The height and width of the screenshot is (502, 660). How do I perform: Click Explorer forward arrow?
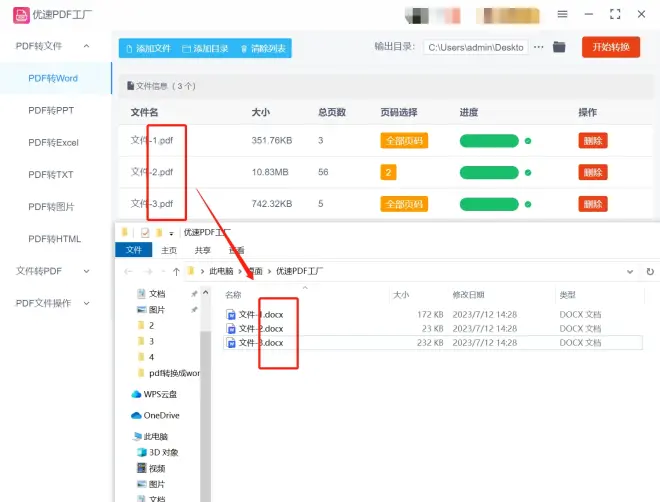pos(148,272)
